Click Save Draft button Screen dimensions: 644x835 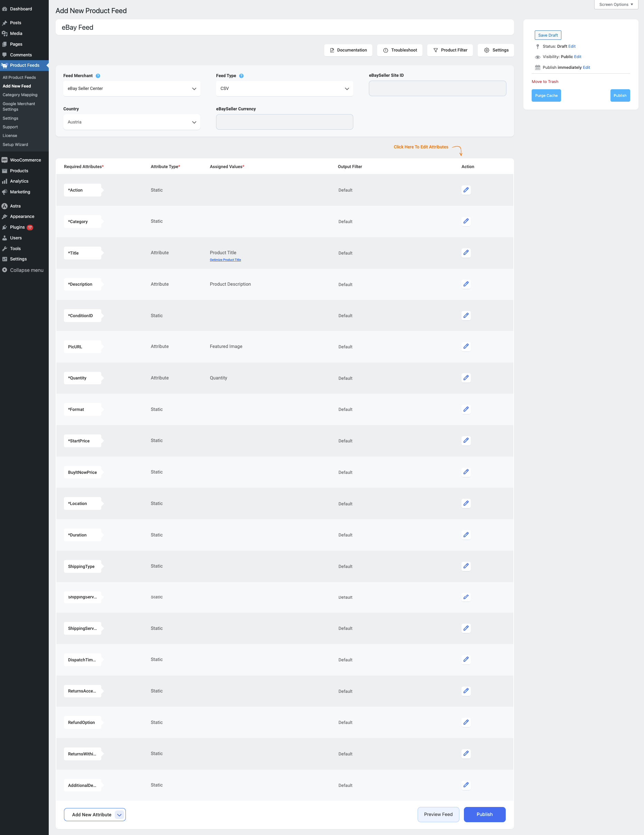tap(548, 35)
